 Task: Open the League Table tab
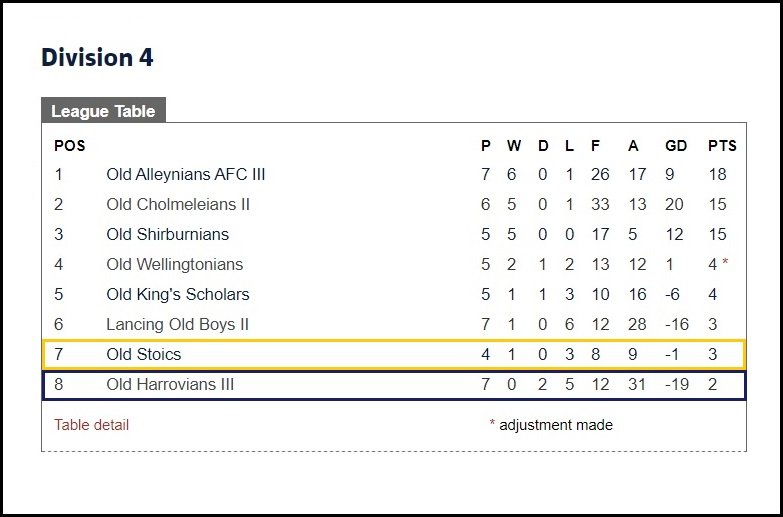(x=103, y=110)
